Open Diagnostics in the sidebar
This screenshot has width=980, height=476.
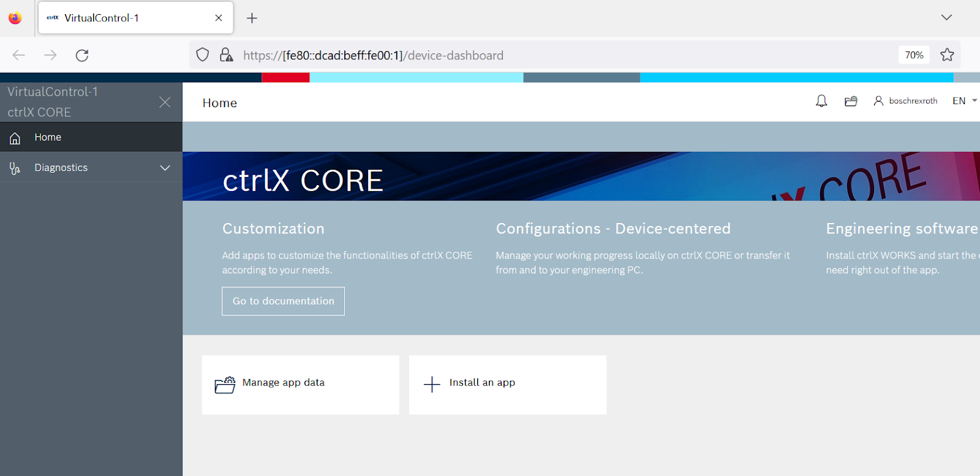(x=91, y=167)
